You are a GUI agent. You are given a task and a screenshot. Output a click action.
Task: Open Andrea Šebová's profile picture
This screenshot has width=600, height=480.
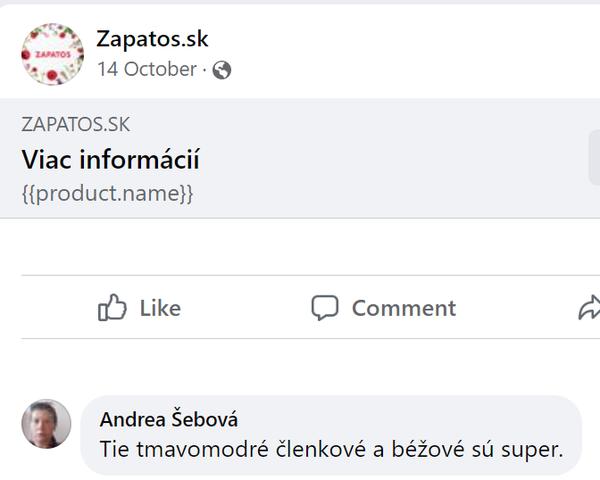[46, 424]
